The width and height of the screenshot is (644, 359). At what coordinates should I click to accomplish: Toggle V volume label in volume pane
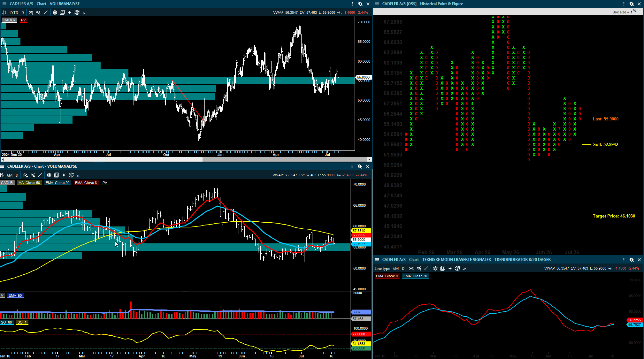(2, 295)
